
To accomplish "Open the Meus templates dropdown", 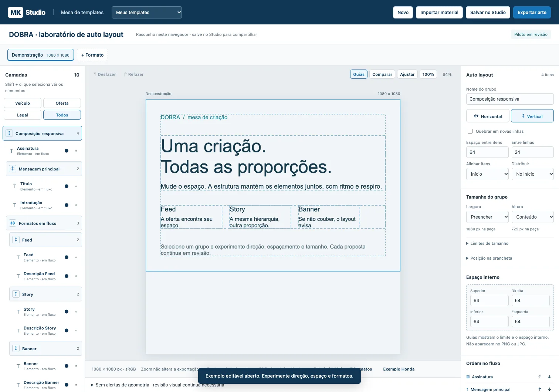I will pos(147,12).
